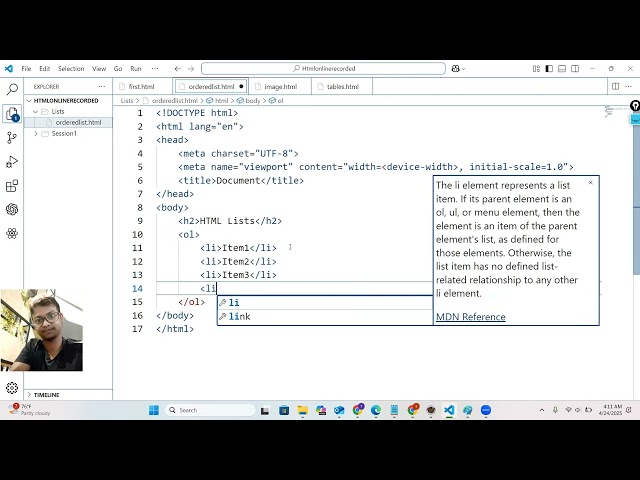Open Outlook from the taskbar

click(x=339, y=410)
